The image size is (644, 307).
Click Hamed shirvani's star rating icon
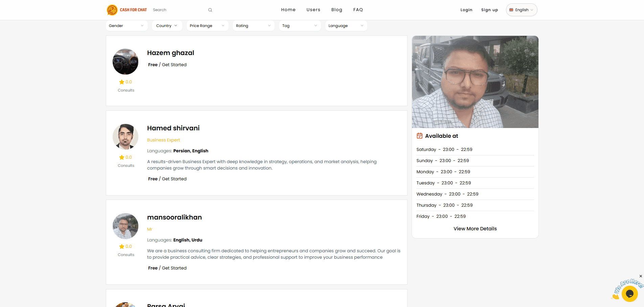(122, 157)
